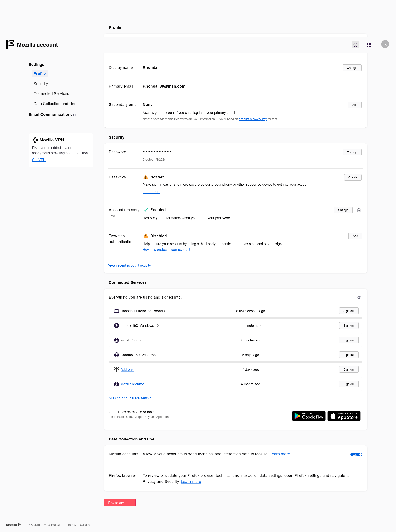Click the 'Mozilla Support' service name
396x532 pixels.
(x=132, y=340)
